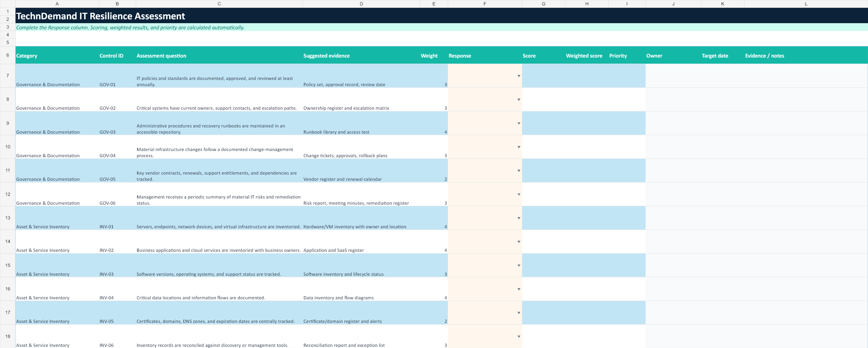Click the Evidence / notes cell for GOV-03
Screen dimensions: 868x348
[806, 123]
